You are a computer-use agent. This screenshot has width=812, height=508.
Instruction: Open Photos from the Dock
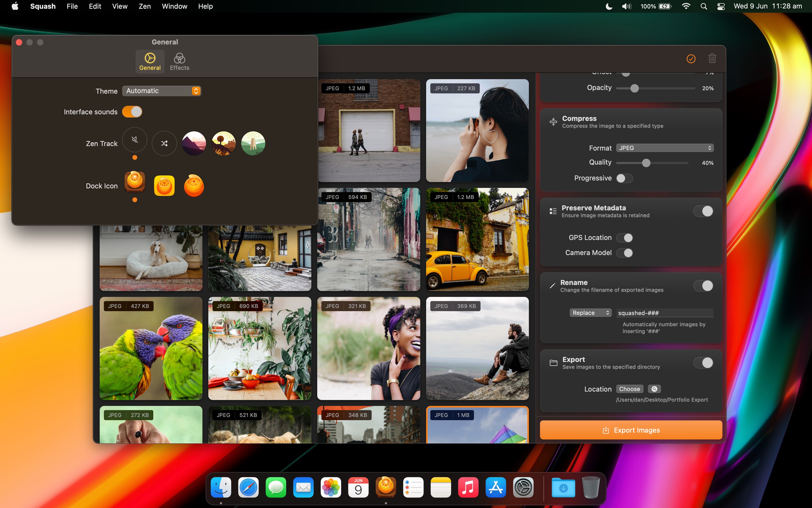click(331, 487)
